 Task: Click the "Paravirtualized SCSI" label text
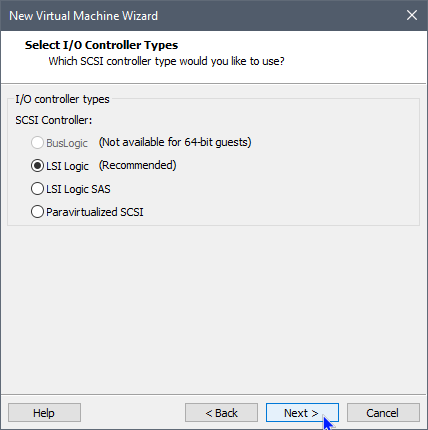(95, 212)
